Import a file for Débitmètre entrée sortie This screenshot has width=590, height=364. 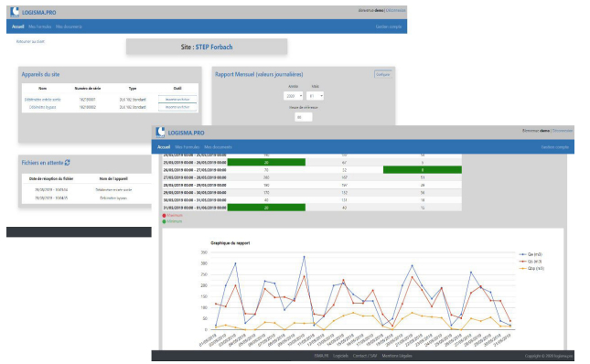coord(177,100)
